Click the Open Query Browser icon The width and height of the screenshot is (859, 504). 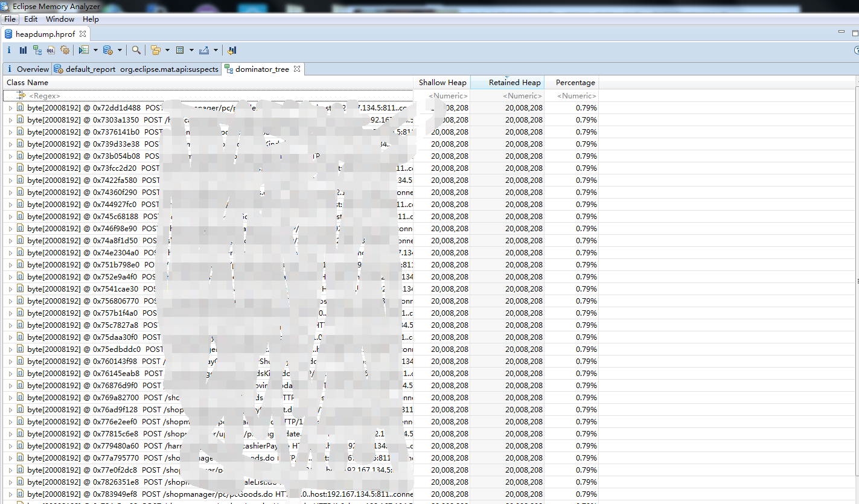tap(108, 50)
